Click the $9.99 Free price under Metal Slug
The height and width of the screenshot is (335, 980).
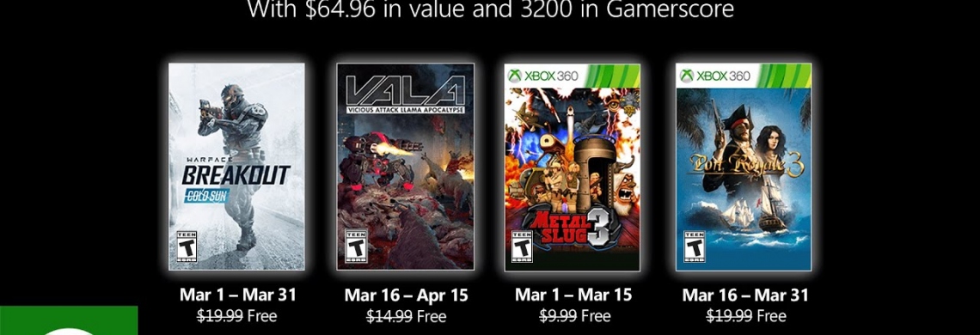pyautogui.click(x=574, y=315)
